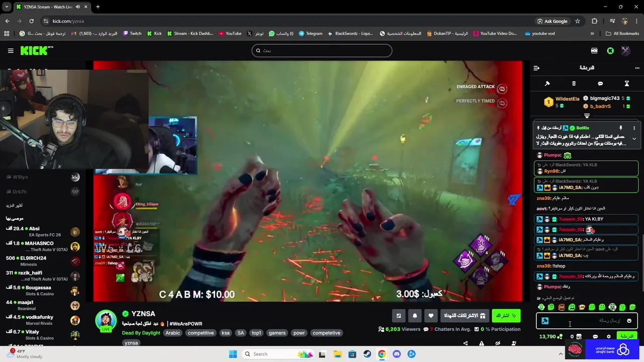The width and height of the screenshot is (644, 362).
Task: View the 13,790 channel points balance
Action: (x=550, y=337)
